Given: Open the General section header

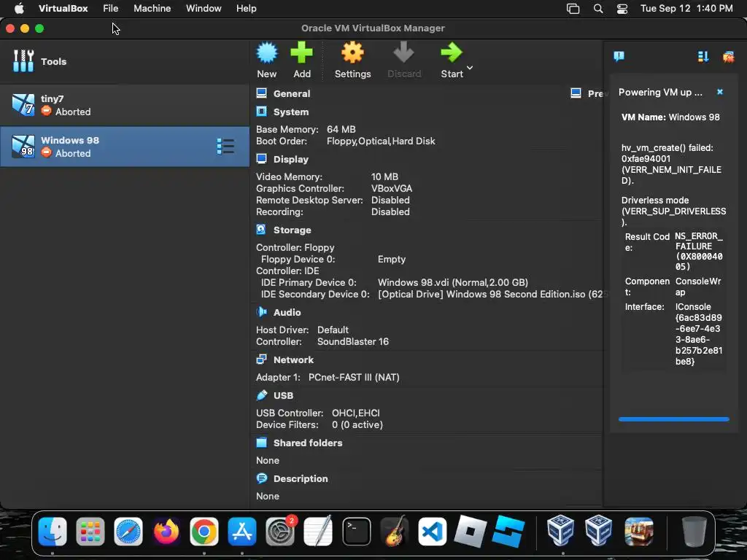Looking at the screenshot, I should pos(292,94).
